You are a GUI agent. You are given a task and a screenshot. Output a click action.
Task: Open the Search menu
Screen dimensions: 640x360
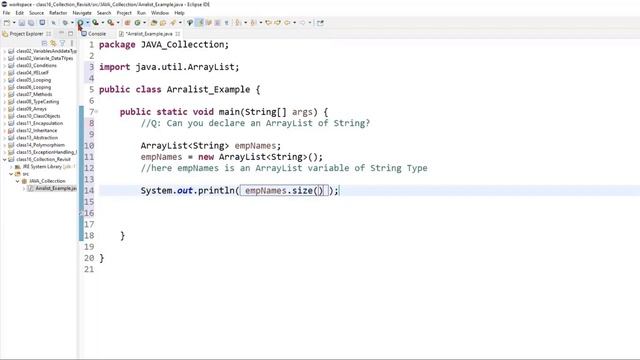tap(104, 13)
